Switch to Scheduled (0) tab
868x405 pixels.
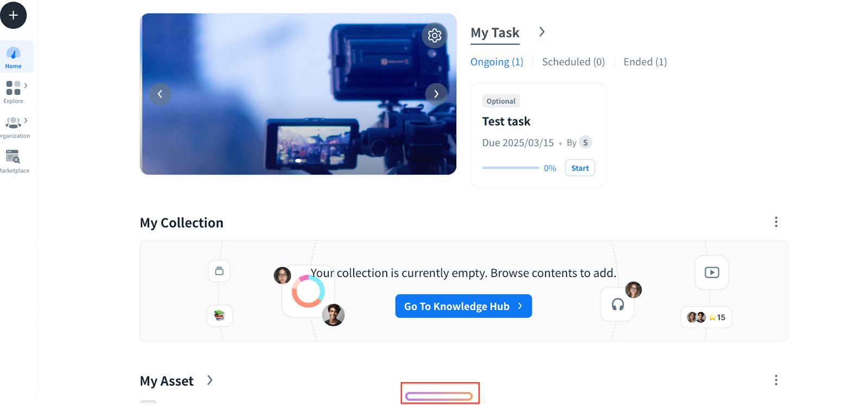[573, 62]
